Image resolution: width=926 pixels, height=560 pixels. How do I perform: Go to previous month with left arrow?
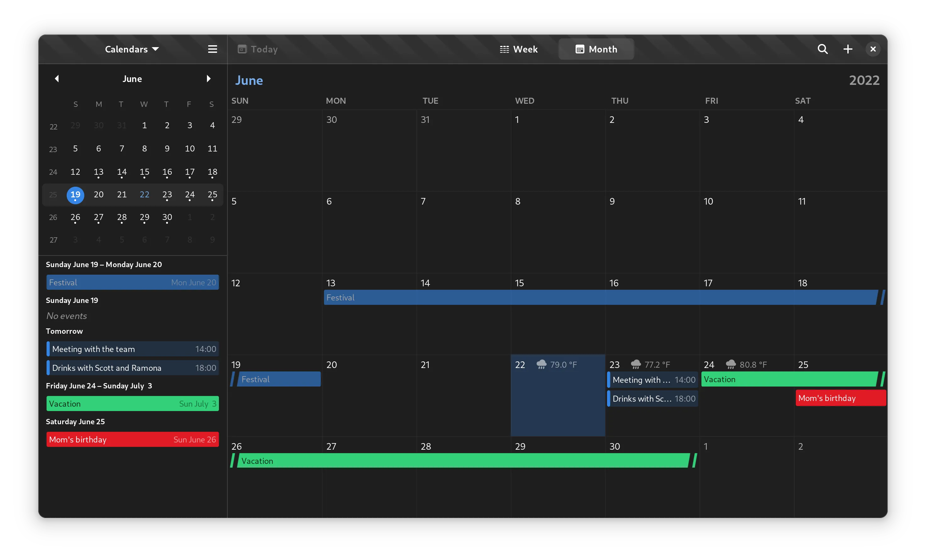[57, 79]
